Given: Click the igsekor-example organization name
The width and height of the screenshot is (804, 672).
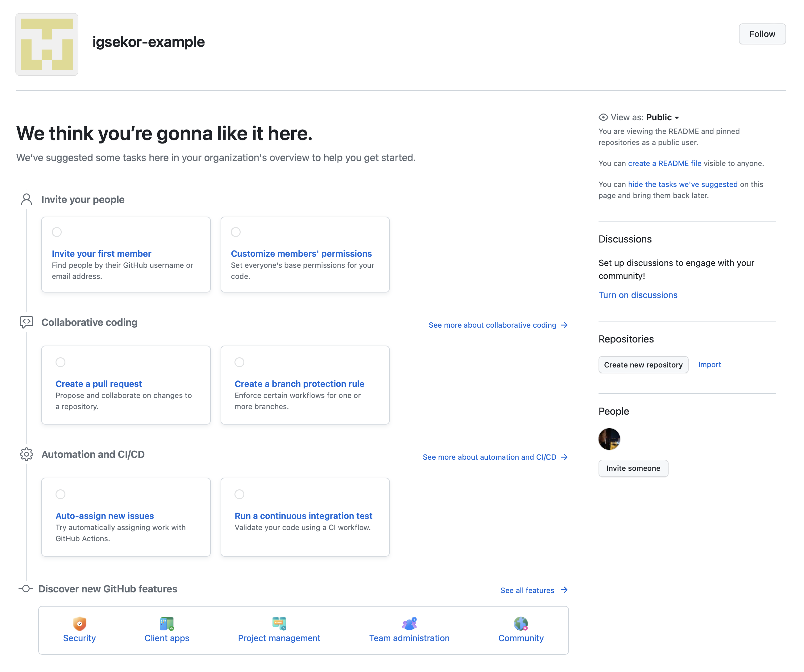Looking at the screenshot, I should coord(148,42).
